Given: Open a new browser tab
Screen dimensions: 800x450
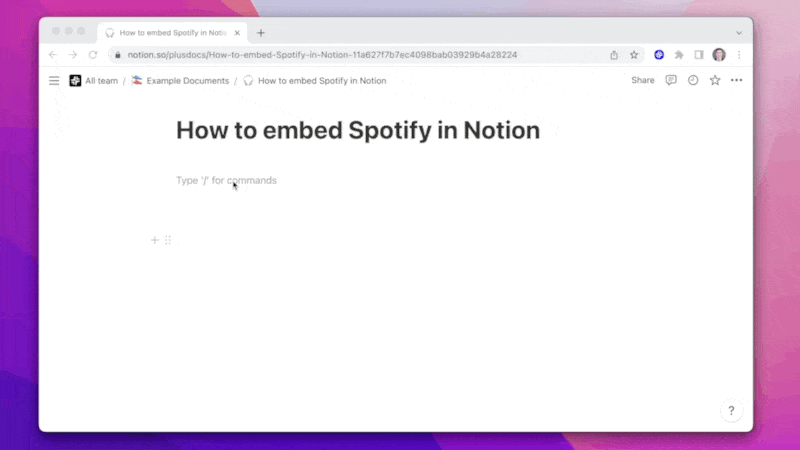Looking at the screenshot, I should pyautogui.click(x=261, y=32).
